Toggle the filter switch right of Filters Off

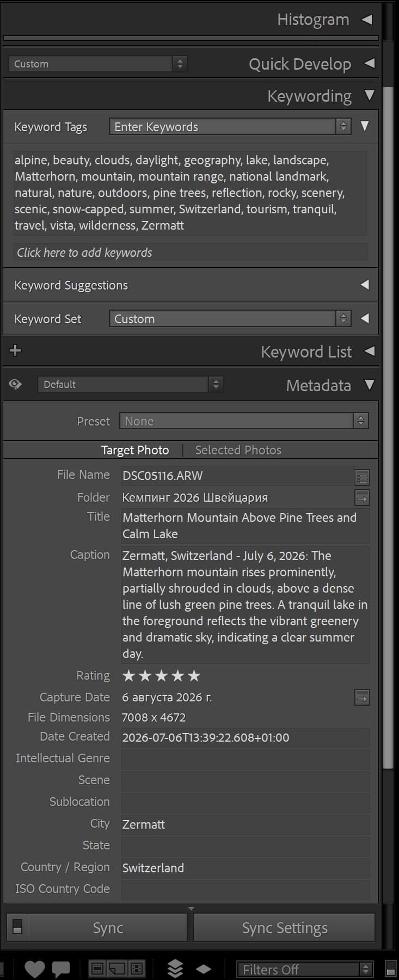(390, 969)
